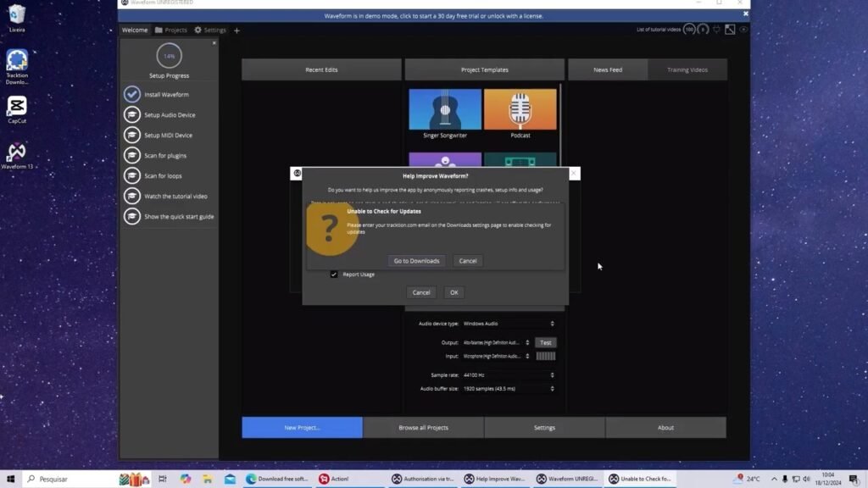868x488 pixels.
Task: Click the Setup MIDI Device step icon
Action: [131, 135]
